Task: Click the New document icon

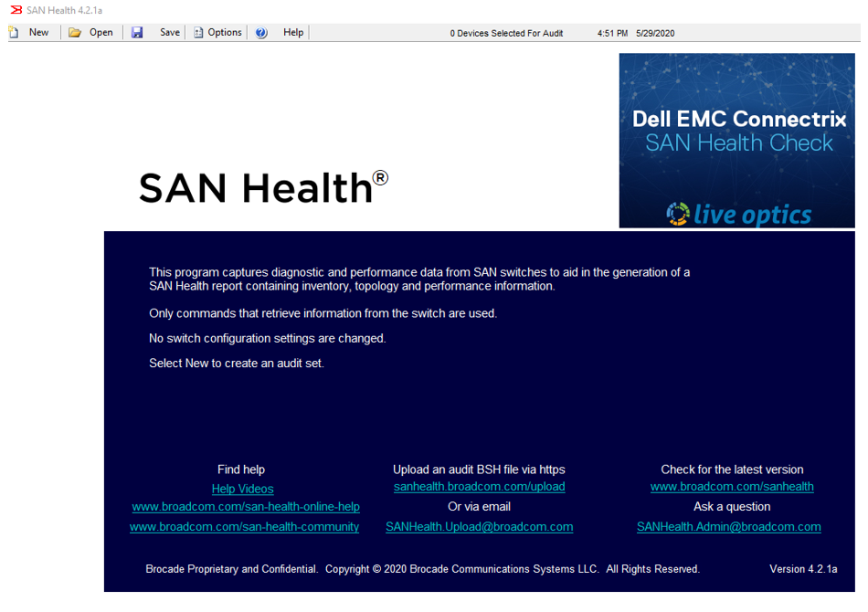Action: tap(14, 32)
